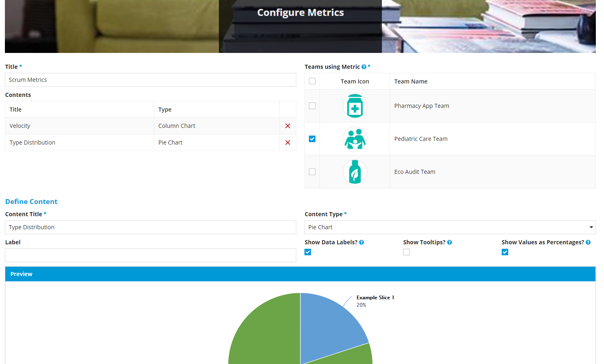Check the Pharmacy App Team checkbox

tap(312, 106)
